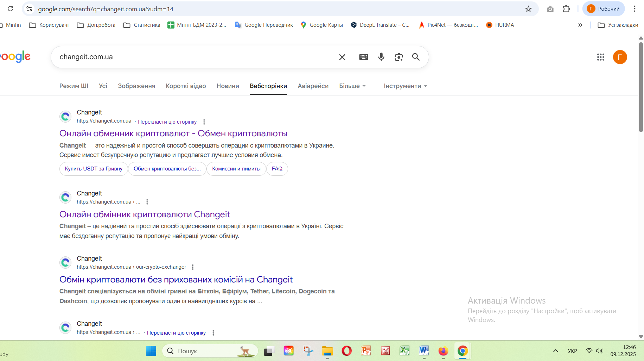Open the Google account avatar
The width and height of the screenshot is (644, 361).
pyautogui.click(x=620, y=57)
